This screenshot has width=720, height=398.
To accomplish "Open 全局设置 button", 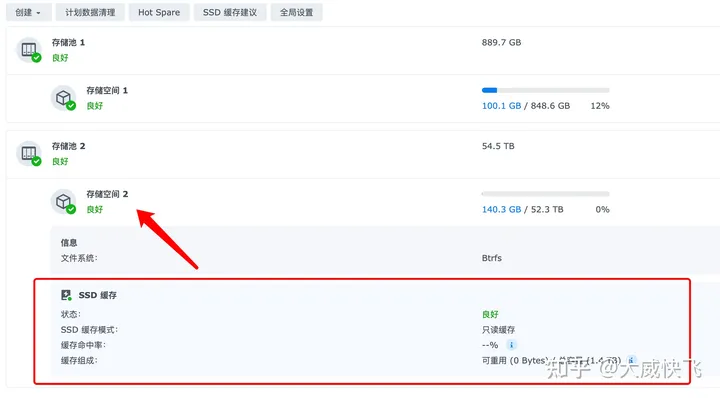I will [297, 12].
